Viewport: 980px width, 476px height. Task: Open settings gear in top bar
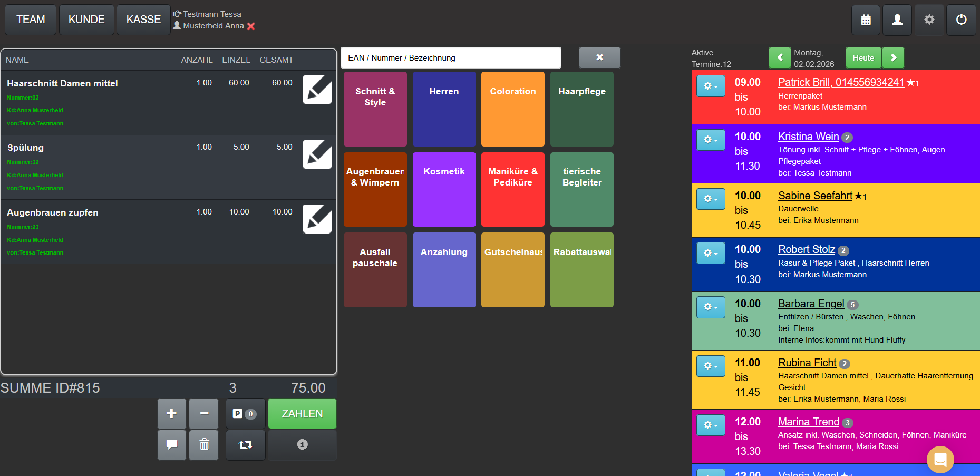point(929,20)
